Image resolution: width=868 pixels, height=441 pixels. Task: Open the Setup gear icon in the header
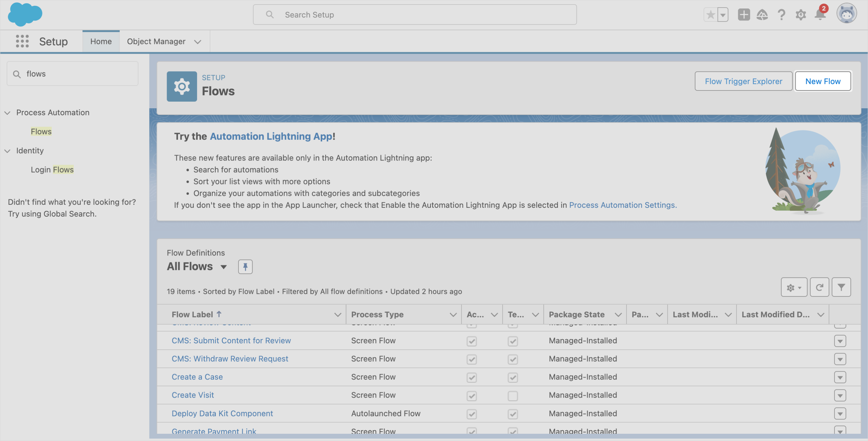coord(801,14)
